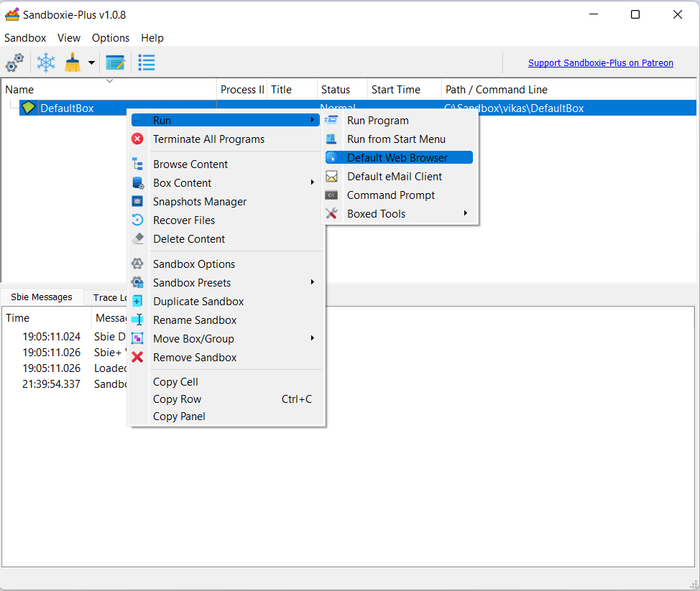Click the Default Web Browser globe icon

pyautogui.click(x=332, y=157)
